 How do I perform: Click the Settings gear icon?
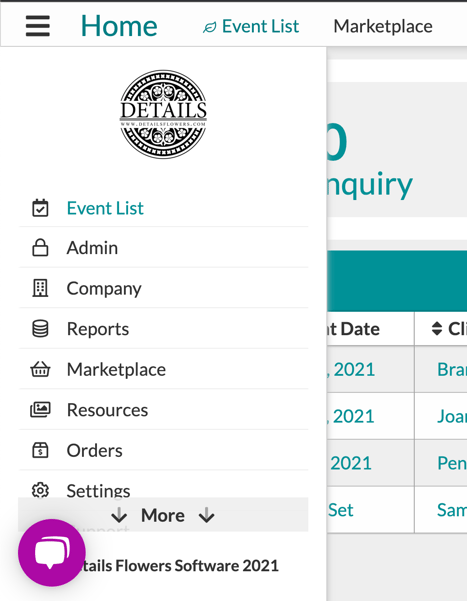[x=40, y=490]
